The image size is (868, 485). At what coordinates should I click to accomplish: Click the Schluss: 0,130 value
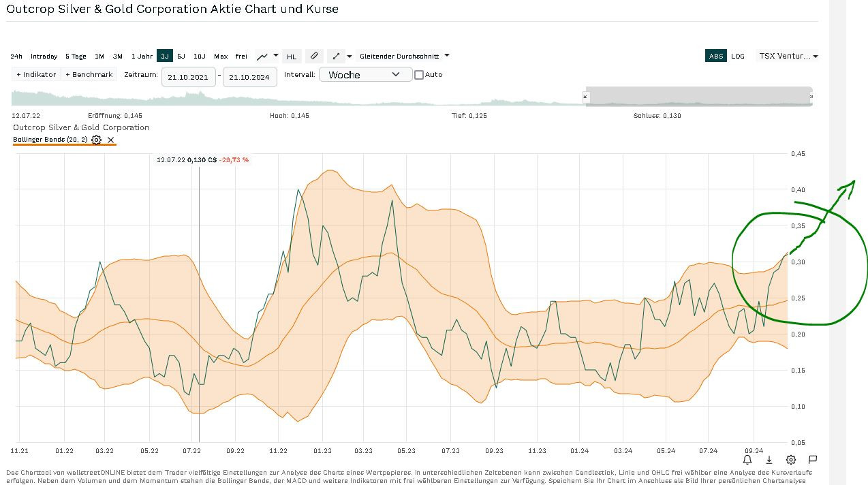pyautogui.click(x=657, y=116)
